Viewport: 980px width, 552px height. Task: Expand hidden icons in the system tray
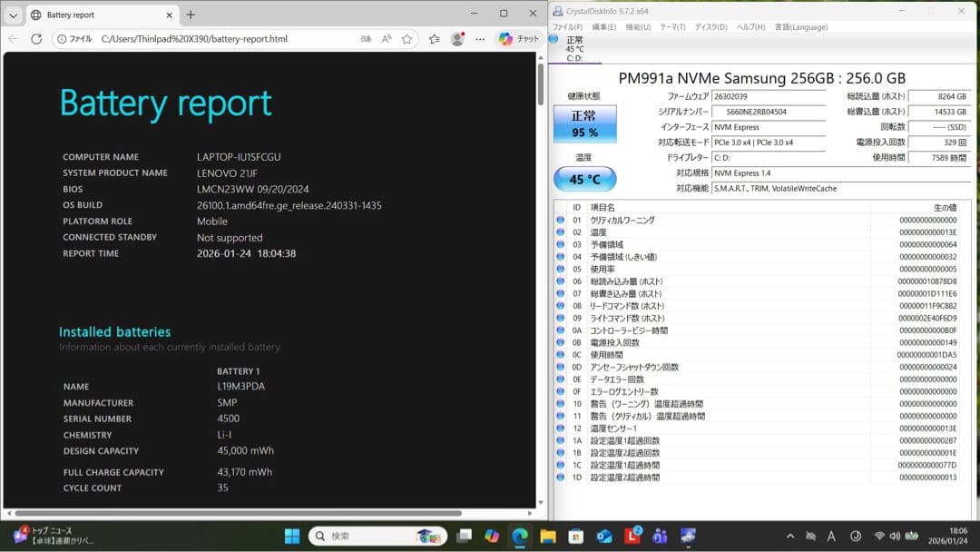pyautogui.click(x=789, y=536)
